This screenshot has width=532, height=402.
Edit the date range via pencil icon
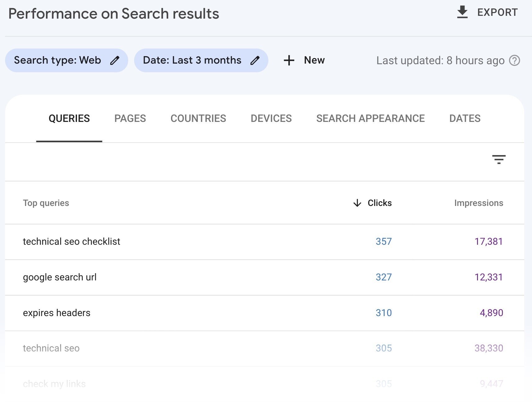coord(255,60)
